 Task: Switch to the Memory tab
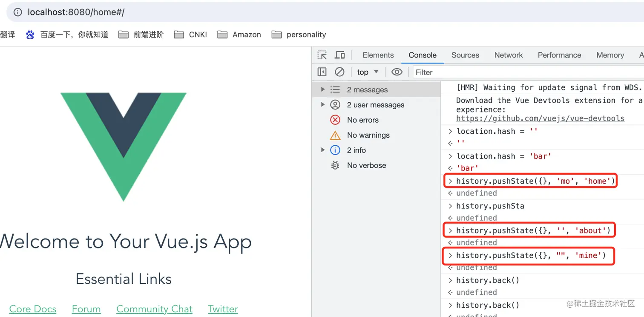610,55
